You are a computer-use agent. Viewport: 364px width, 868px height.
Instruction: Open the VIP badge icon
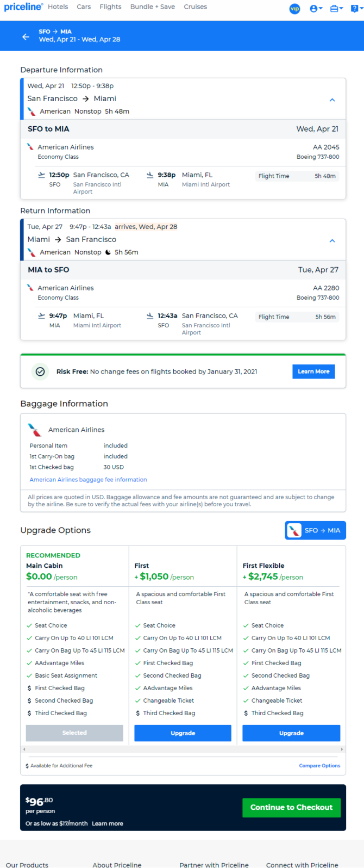click(294, 9)
